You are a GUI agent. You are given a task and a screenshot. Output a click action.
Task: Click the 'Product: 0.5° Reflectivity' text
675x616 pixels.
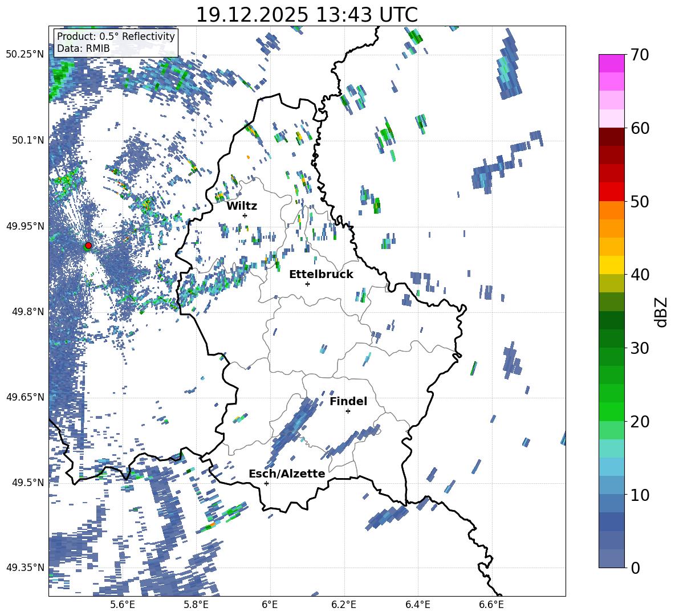tap(116, 36)
